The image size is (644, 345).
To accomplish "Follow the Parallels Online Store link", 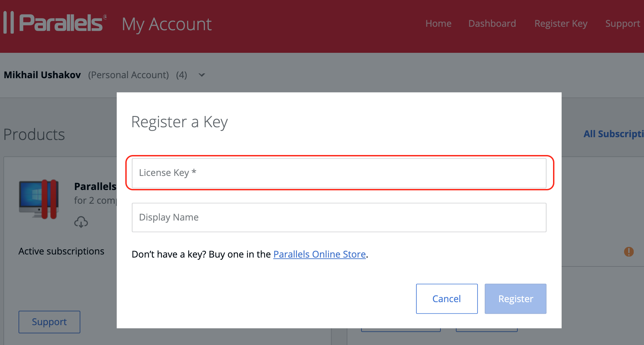I will (x=319, y=254).
